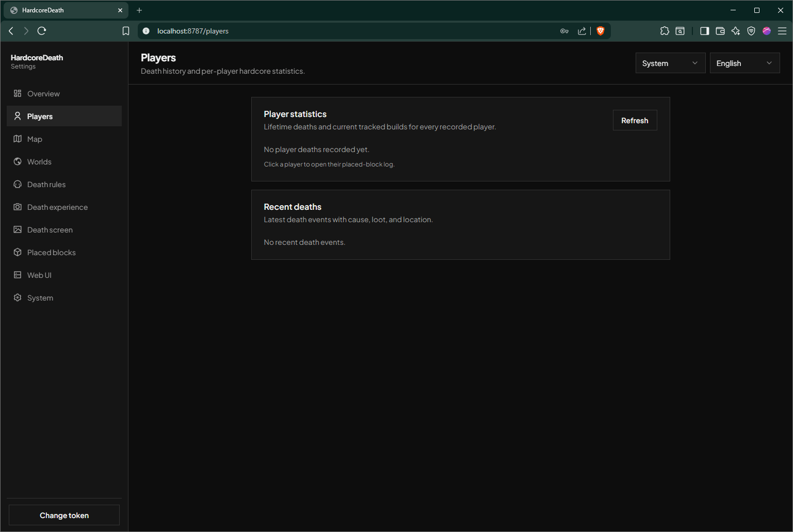Viewport: 793px width, 532px height.
Task: Refresh the player statistics
Action: pos(635,120)
